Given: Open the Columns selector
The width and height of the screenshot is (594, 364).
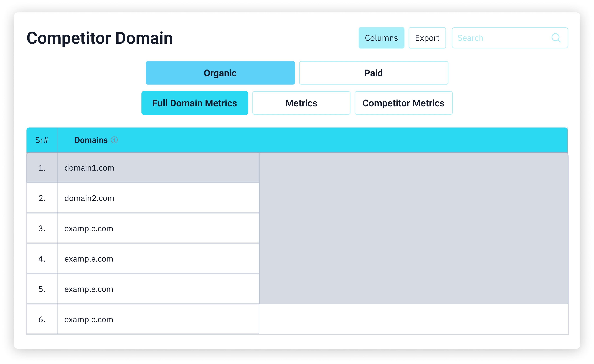Looking at the screenshot, I should pos(381,38).
